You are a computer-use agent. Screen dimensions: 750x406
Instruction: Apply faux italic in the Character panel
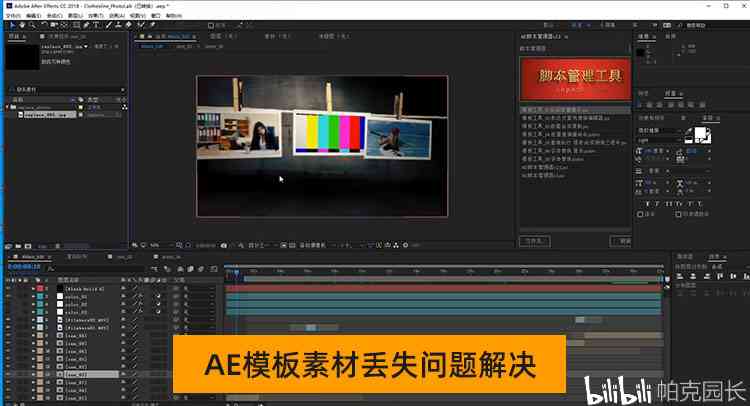[657, 204]
